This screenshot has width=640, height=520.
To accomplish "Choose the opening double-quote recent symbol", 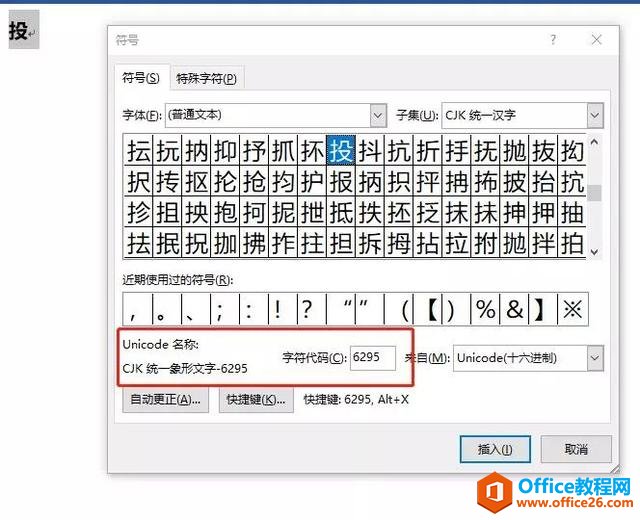I will tap(341, 309).
